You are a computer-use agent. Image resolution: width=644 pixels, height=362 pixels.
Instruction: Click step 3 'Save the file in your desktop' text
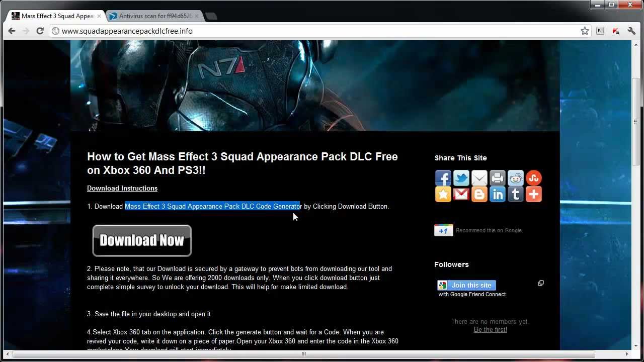click(149, 314)
